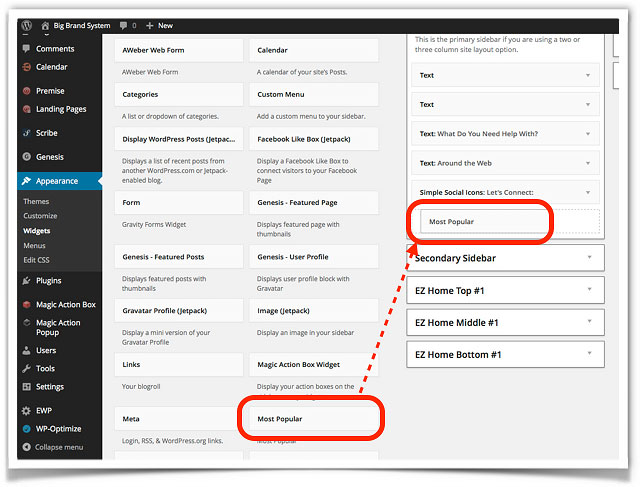
Task: Click the Users sidebar icon
Action: (27, 350)
